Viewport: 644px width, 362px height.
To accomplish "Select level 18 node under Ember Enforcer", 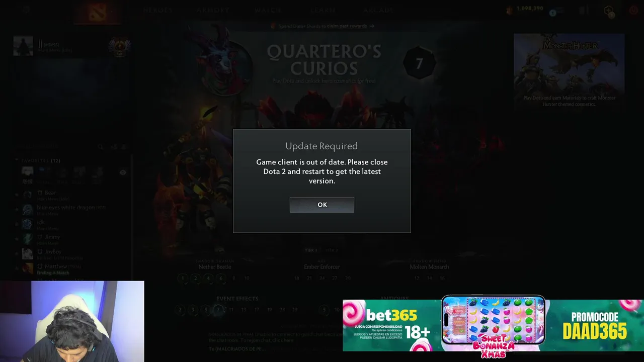I will click(297, 278).
